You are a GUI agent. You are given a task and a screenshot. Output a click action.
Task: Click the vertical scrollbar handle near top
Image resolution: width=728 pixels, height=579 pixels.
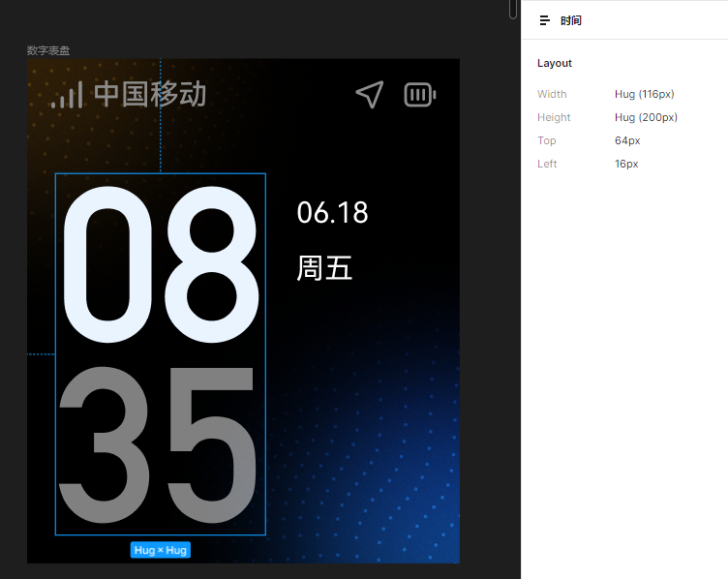[513, 9]
